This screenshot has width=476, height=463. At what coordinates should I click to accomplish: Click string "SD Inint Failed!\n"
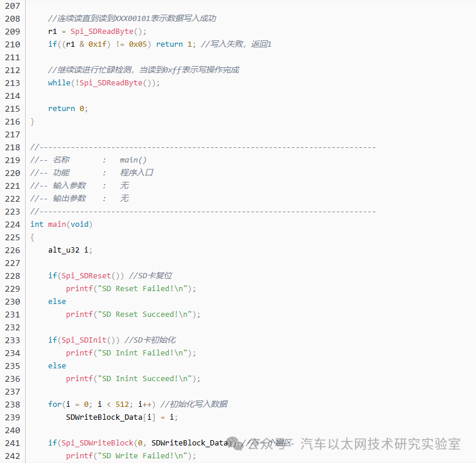click(143, 353)
